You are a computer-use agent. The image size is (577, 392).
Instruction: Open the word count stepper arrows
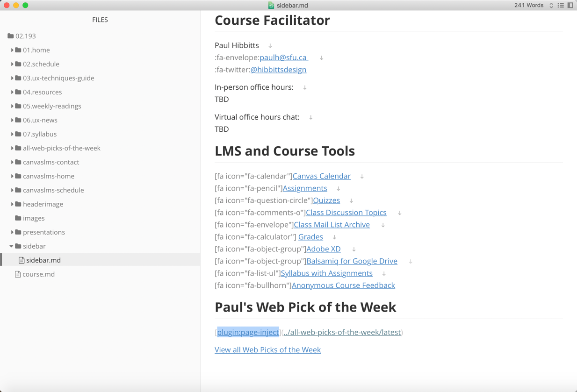[x=551, y=5]
